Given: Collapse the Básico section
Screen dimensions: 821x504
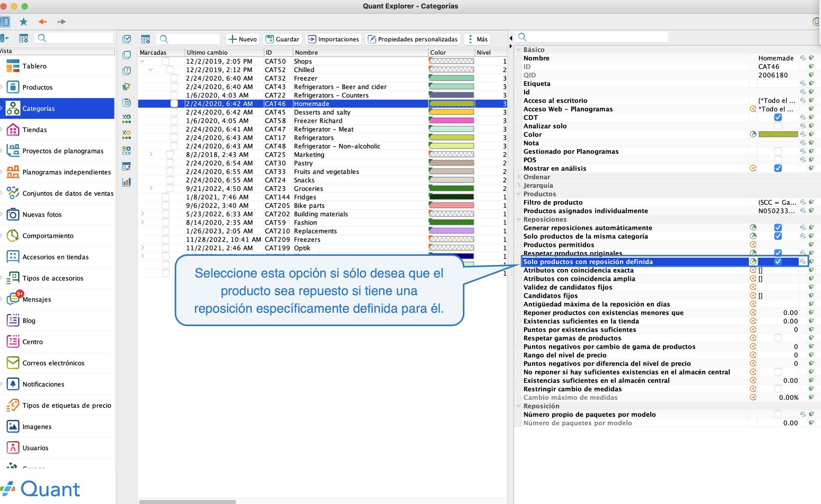Looking at the screenshot, I should pos(518,50).
